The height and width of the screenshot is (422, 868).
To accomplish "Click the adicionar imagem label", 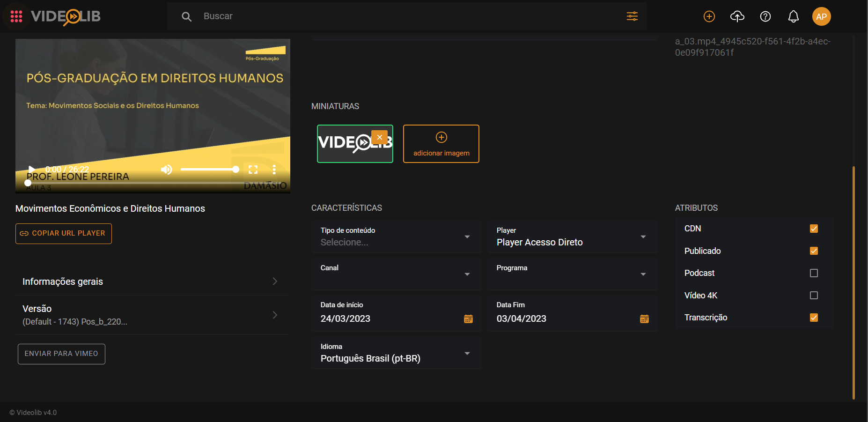I will pyautogui.click(x=441, y=153).
